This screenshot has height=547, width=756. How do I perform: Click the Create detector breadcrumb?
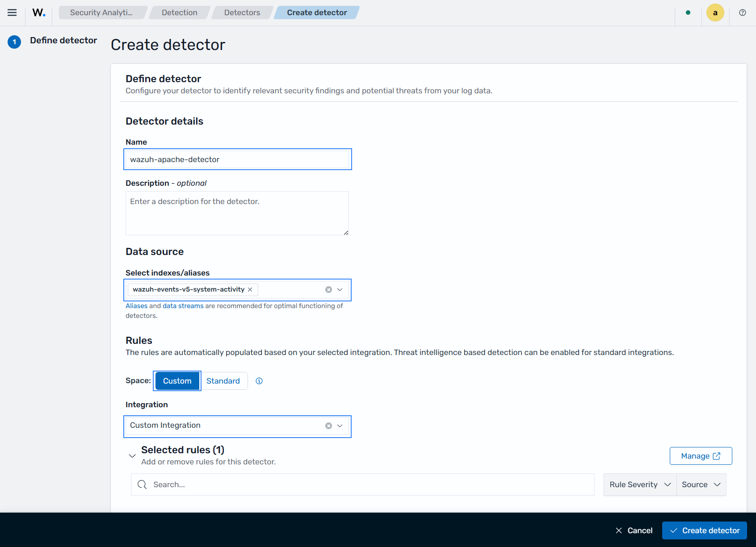tap(317, 13)
